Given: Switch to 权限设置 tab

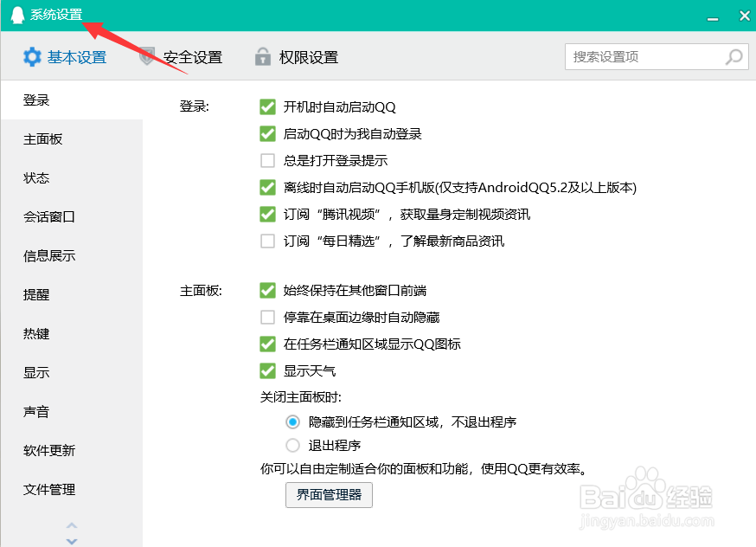Looking at the screenshot, I should (297, 57).
